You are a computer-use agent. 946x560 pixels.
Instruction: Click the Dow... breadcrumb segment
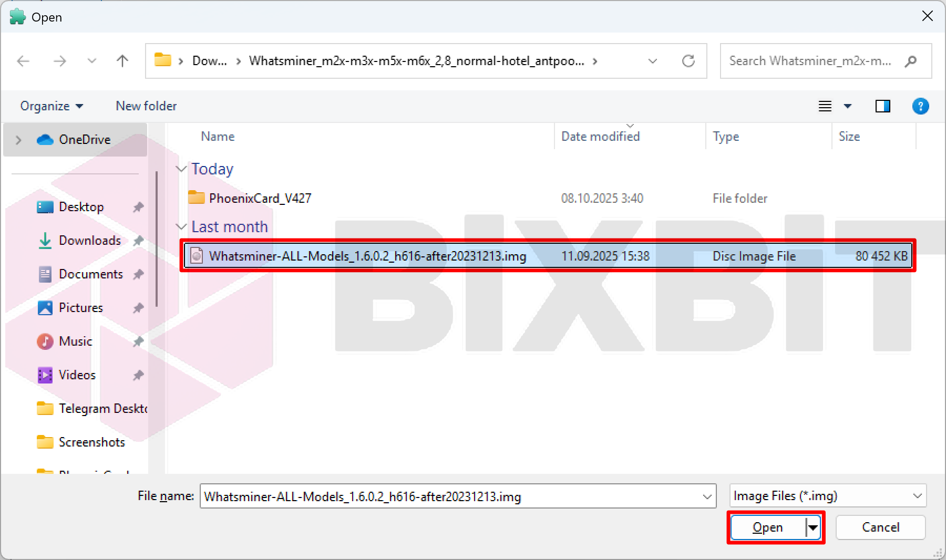pyautogui.click(x=210, y=61)
